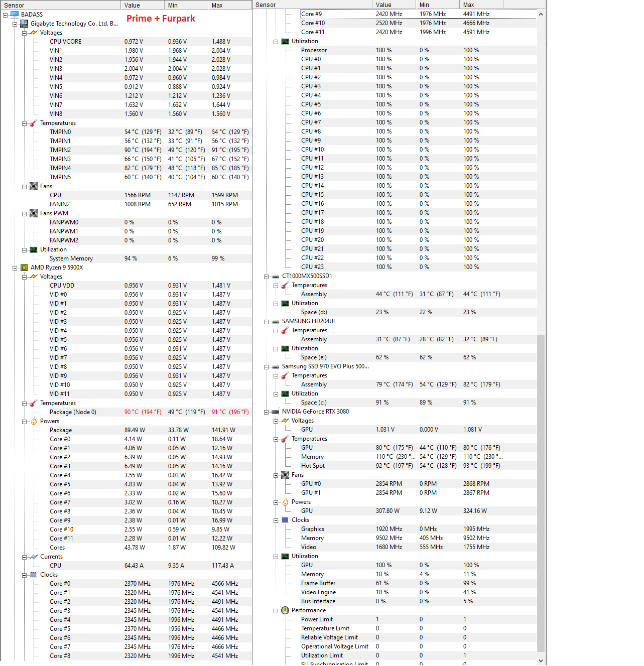This screenshot has width=644, height=666.
Task: Click the Voltages icon under RTX 3080
Action: (x=285, y=421)
